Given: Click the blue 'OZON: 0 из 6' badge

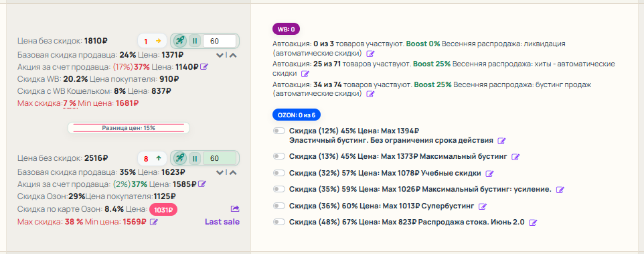Looking at the screenshot, I should [x=296, y=115].
